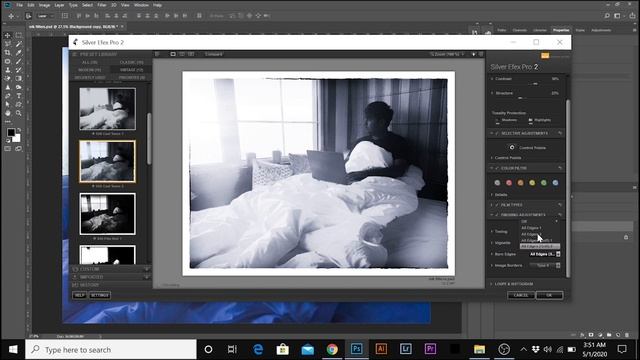Reset the Selective Adjustments section

(x=560, y=133)
